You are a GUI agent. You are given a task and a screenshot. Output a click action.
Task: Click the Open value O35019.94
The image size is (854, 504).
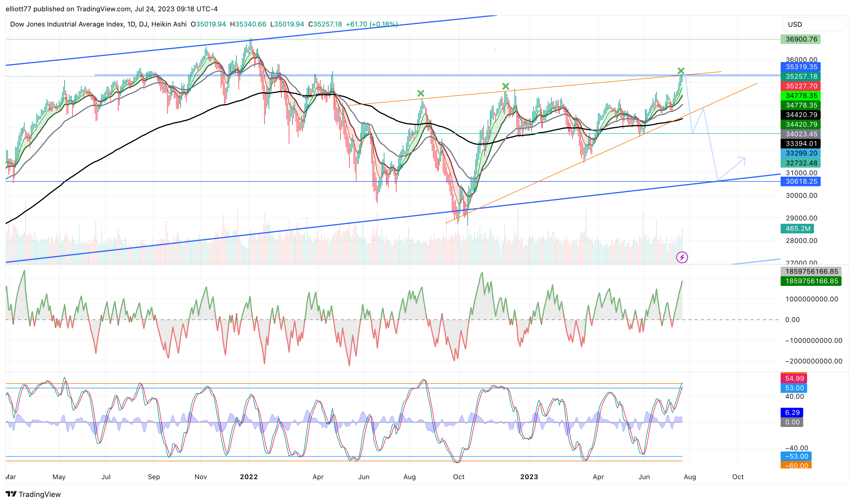208,24
